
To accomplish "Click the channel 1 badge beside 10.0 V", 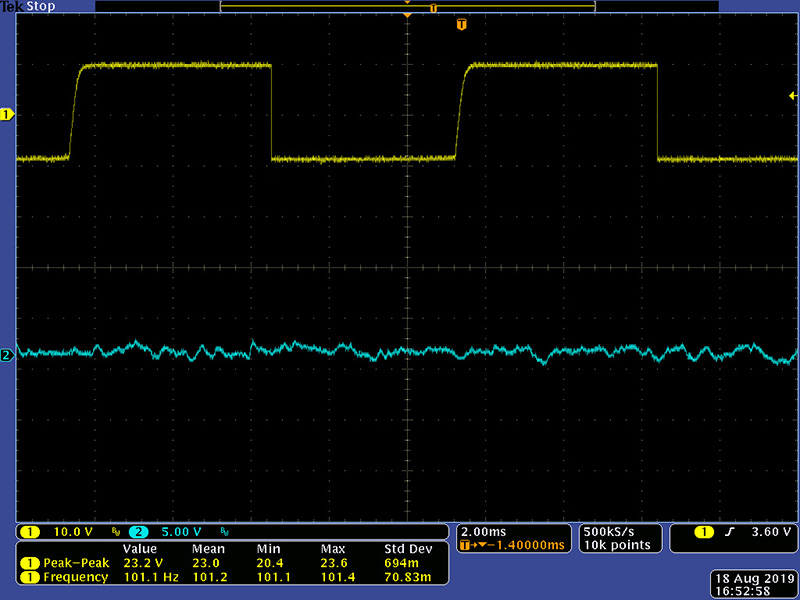I will (x=31, y=531).
